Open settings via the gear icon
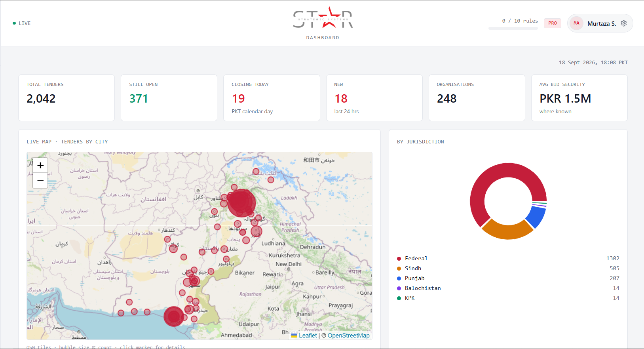Screen dimensions: 644x349 coord(624,23)
